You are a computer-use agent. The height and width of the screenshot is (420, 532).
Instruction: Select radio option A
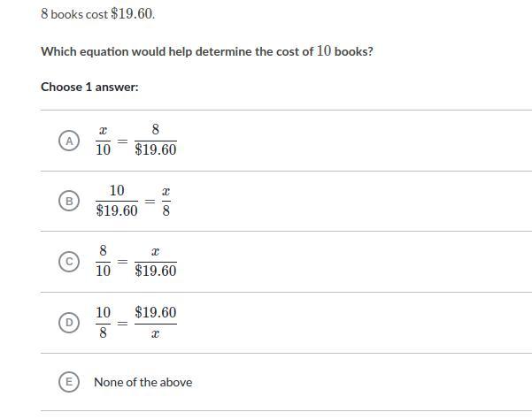[x=69, y=141]
